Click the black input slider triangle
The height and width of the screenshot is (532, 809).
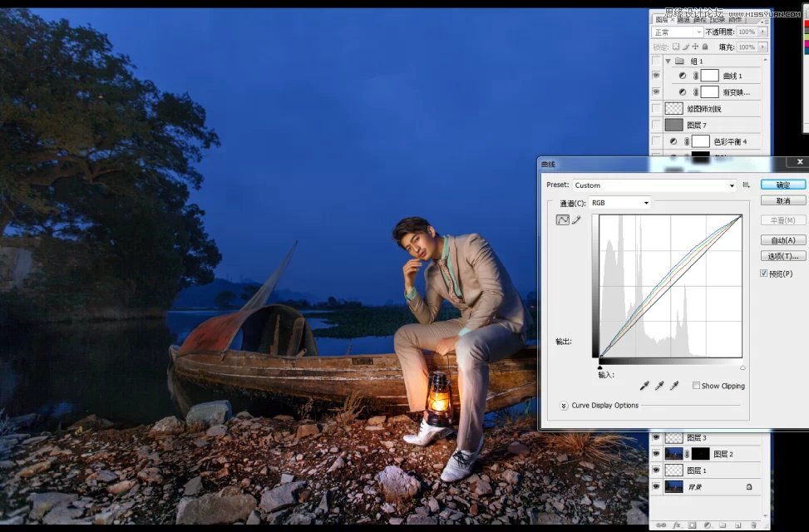(x=599, y=368)
